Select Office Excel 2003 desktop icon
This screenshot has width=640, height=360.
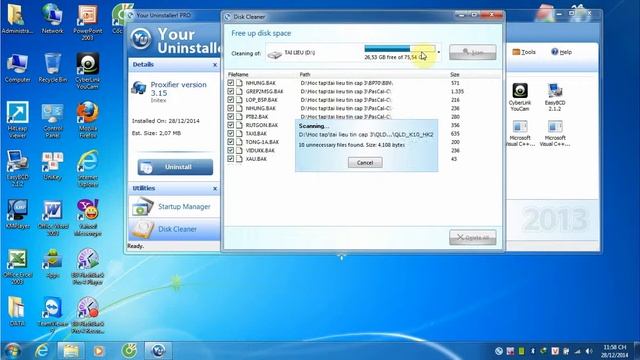tap(17, 267)
